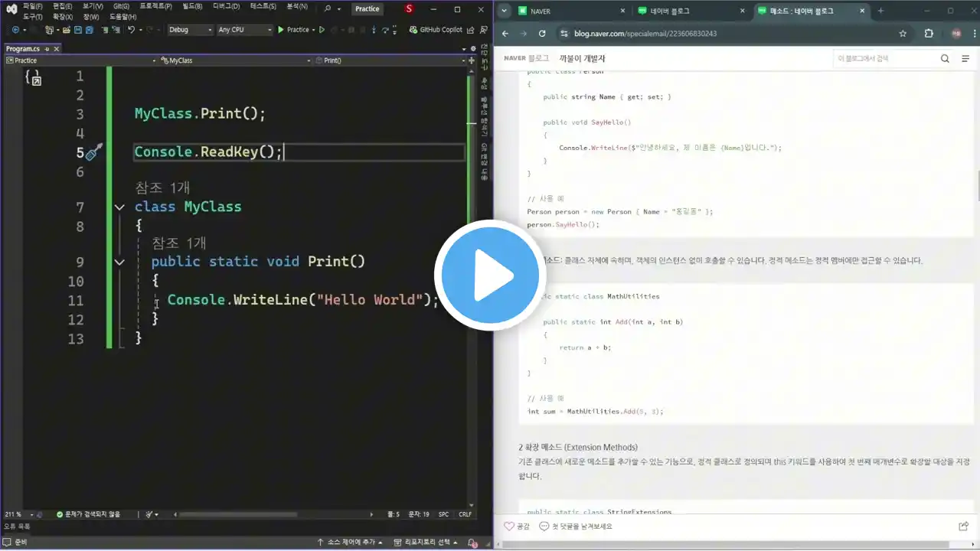980x551 pixels.
Task: Open the browser extensions puzzle icon
Action: (929, 34)
